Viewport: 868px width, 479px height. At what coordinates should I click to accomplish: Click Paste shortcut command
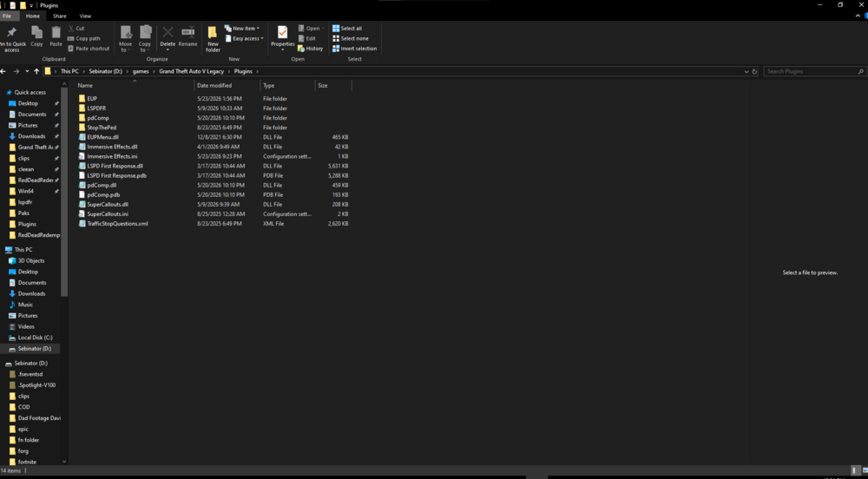[89, 49]
